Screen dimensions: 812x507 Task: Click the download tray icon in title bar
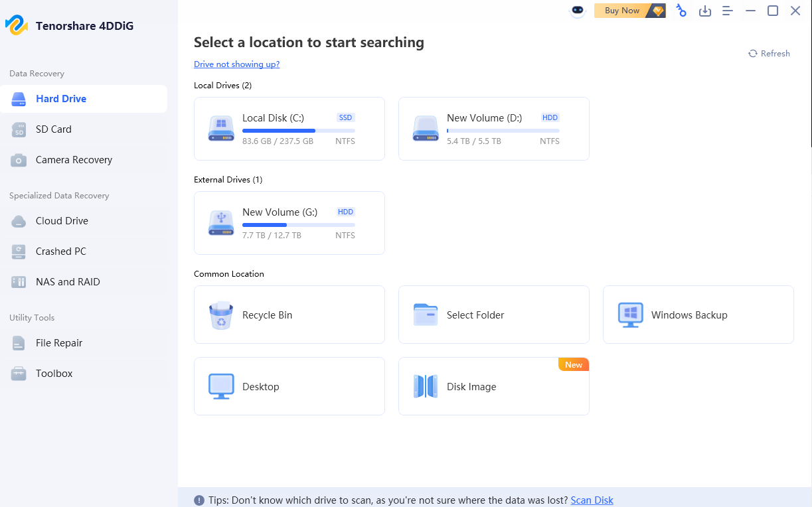click(x=705, y=11)
